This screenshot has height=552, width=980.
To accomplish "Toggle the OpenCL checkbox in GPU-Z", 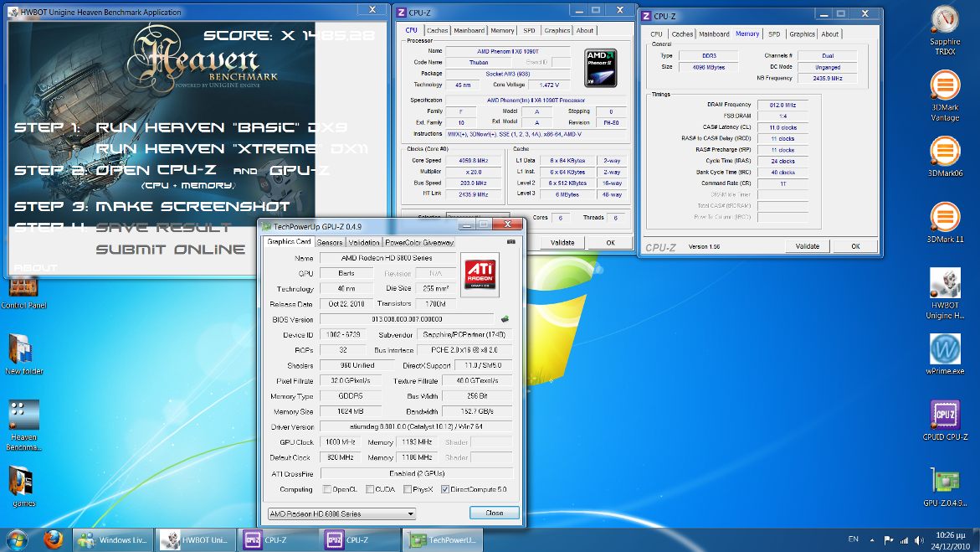I will pos(327,489).
